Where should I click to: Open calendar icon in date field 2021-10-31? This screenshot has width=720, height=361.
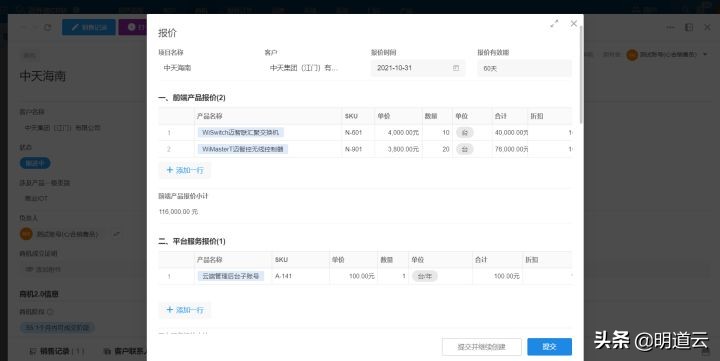[x=456, y=68]
